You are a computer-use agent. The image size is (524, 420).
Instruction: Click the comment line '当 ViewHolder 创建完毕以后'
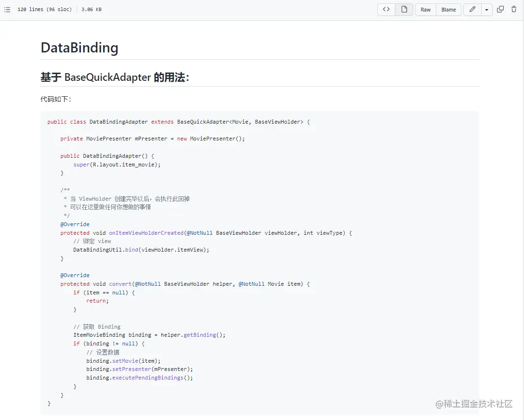[x=127, y=199]
